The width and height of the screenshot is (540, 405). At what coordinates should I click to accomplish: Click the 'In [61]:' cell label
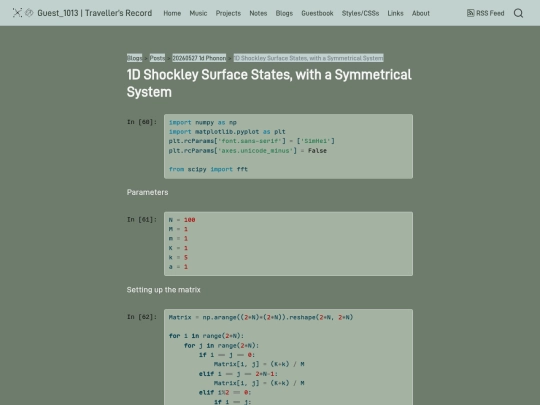(142, 219)
